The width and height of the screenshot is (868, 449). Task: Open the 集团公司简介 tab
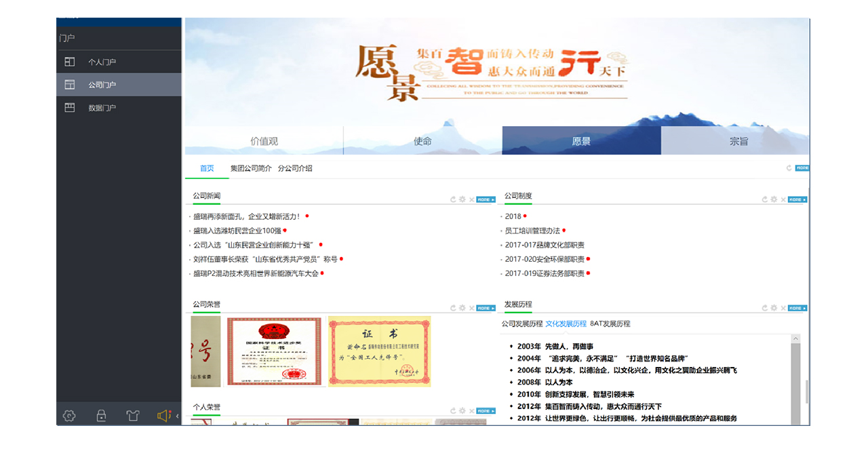(251, 168)
